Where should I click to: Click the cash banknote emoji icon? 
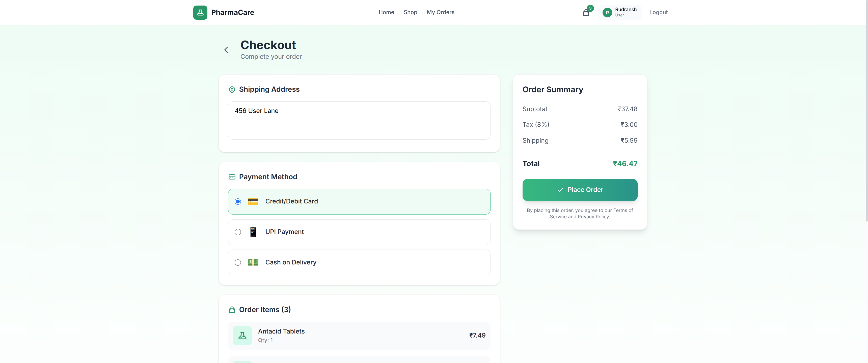(253, 262)
